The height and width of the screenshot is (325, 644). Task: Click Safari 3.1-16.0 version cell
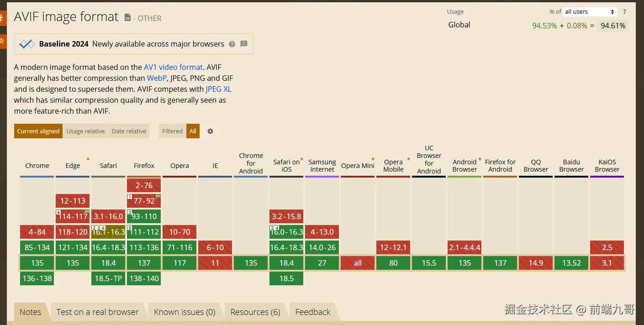pyautogui.click(x=108, y=216)
